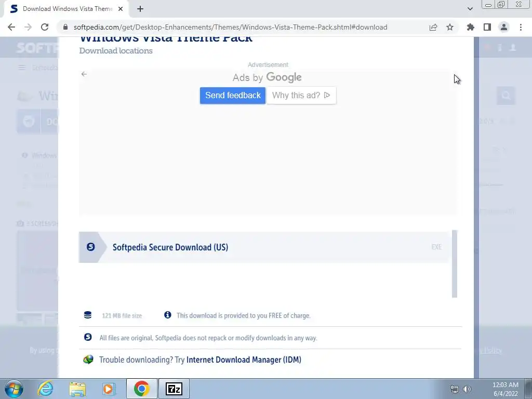
Task: Open the Extensions puzzle icon
Action: coord(471,27)
